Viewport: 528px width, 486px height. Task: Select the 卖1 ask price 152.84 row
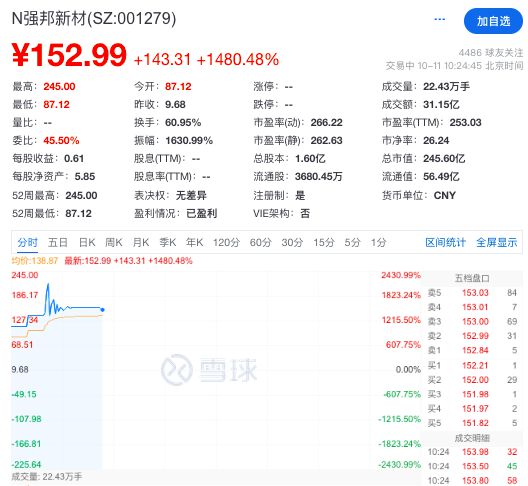click(472, 350)
